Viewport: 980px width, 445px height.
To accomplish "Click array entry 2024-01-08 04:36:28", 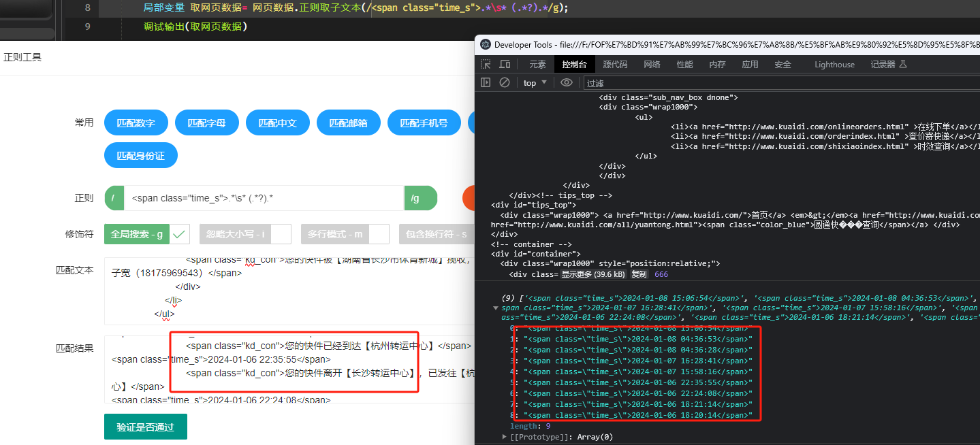I will [637, 350].
